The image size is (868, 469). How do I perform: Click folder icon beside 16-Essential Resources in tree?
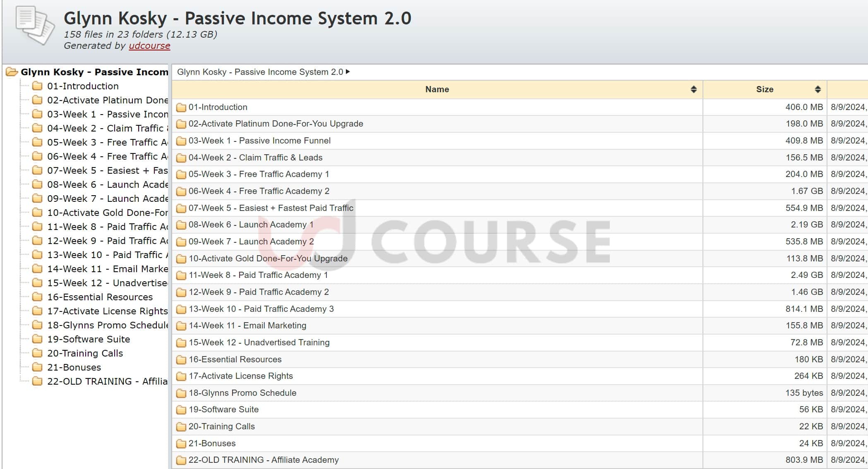[37, 297]
